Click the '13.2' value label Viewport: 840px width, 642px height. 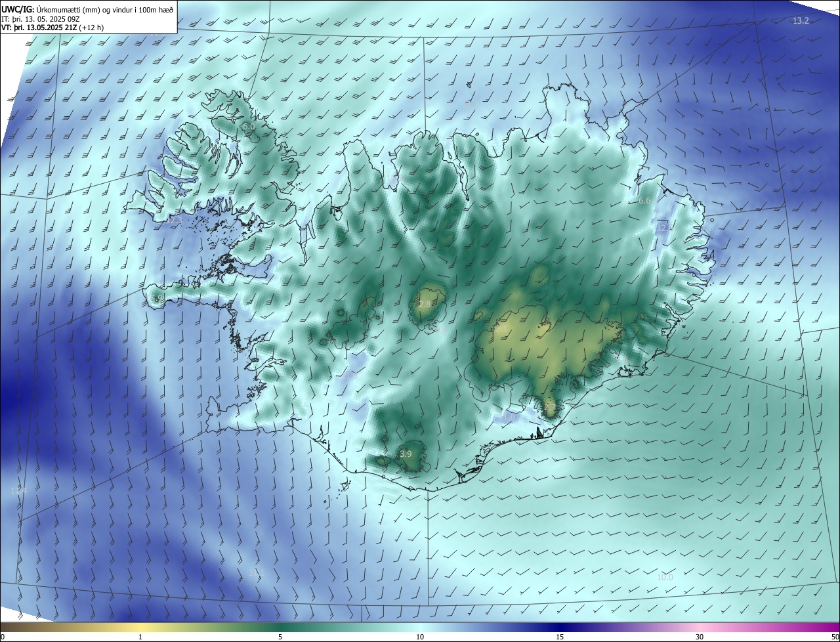click(x=801, y=21)
